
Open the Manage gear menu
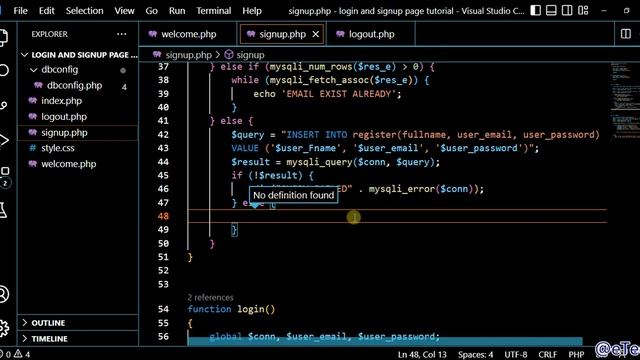[3, 328]
